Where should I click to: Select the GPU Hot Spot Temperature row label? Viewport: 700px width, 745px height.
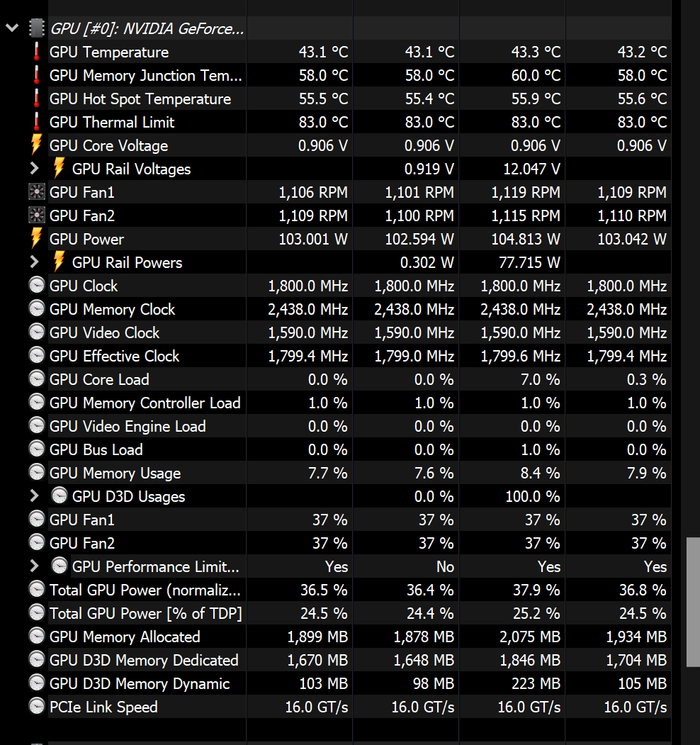[140, 99]
